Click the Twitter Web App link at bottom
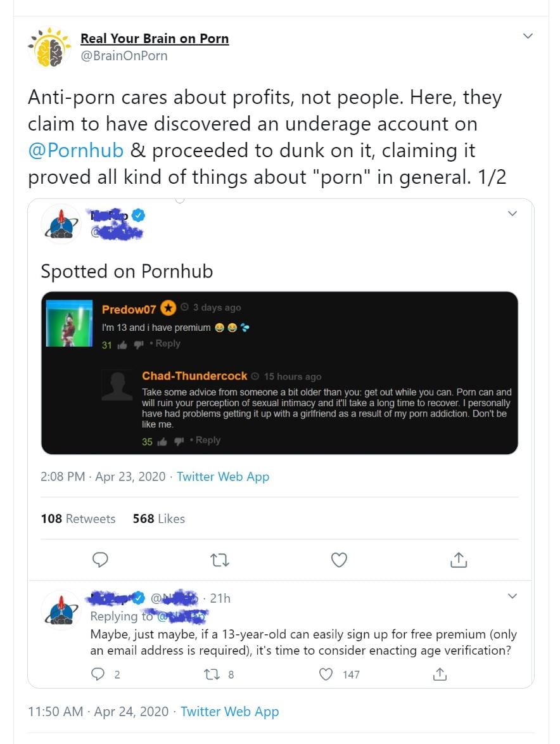 [229, 711]
